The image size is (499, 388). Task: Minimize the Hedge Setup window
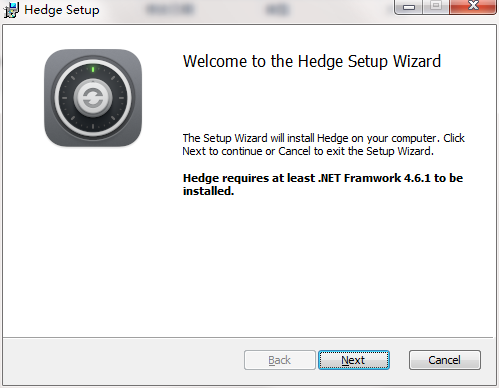point(409,7)
